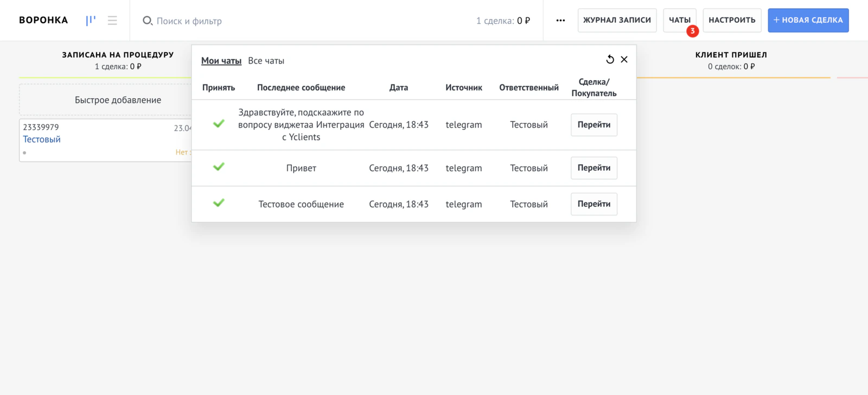Image resolution: width=868 pixels, height=395 pixels.
Task: Click the 'Дата' column header
Action: [x=399, y=87]
